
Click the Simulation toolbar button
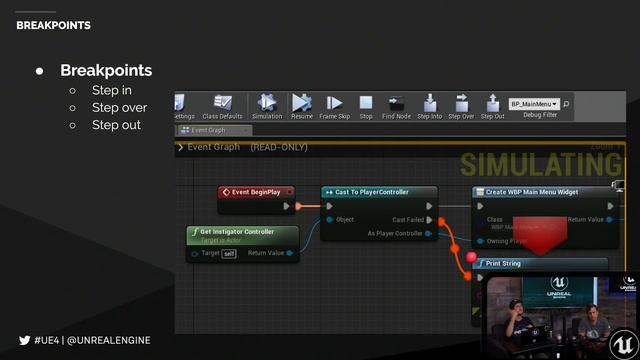pyautogui.click(x=267, y=107)
